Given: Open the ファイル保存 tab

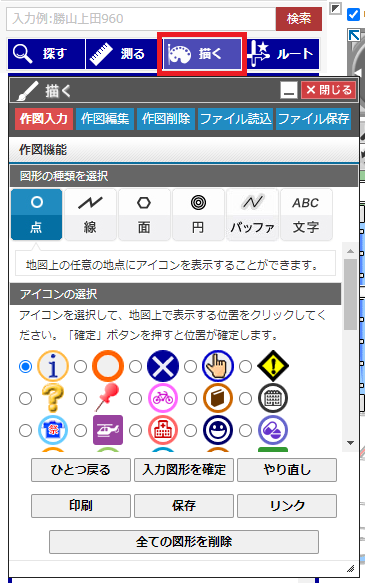Looking at the screenshot, I should [x=313, y=119].
